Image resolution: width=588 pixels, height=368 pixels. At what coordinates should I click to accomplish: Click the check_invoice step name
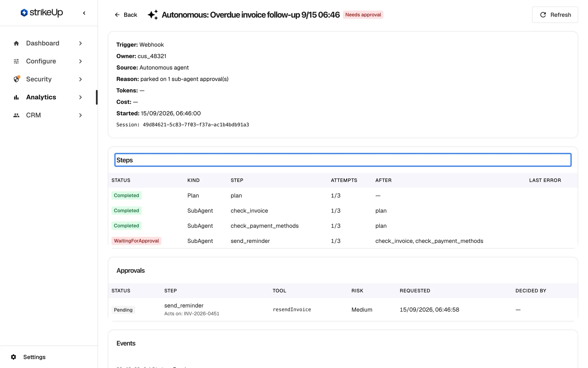point(249,211)
